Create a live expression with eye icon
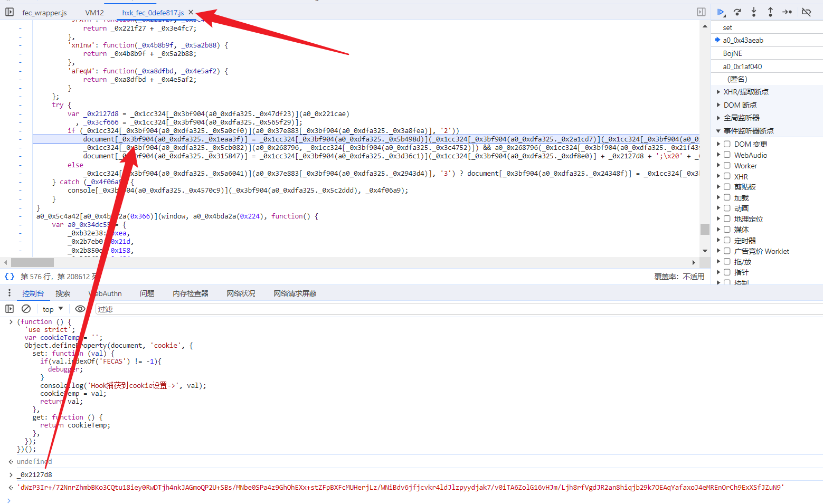This screenshot has width=823, height=504. (80, 309)
